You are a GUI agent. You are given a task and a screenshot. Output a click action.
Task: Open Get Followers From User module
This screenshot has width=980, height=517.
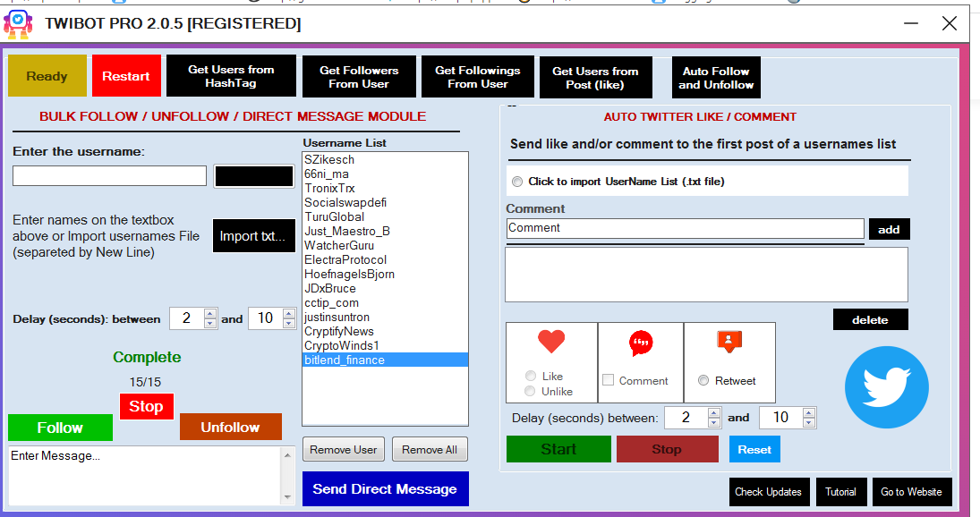pyautogui.click(x=359, y=77)
